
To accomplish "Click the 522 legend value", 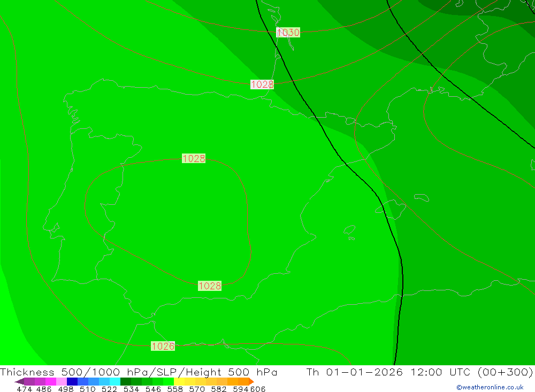I will tap(109, 389).
